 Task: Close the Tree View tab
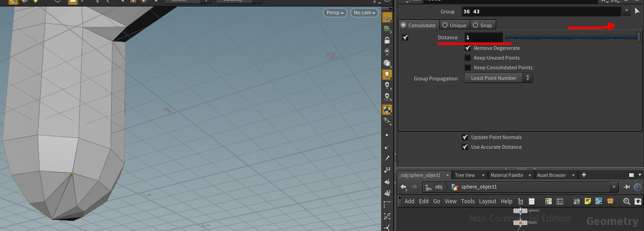483,176
